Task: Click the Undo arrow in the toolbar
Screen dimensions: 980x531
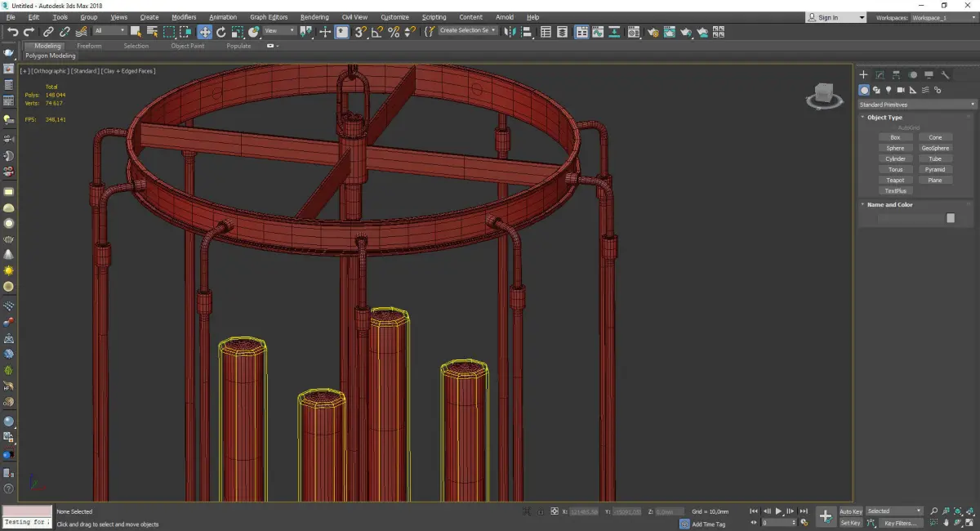Action: (x=12, y=32)
